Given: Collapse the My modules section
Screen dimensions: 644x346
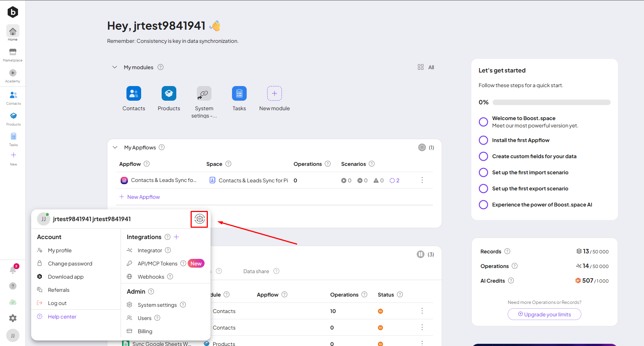Looking at the screenshot, I should 115,67.
